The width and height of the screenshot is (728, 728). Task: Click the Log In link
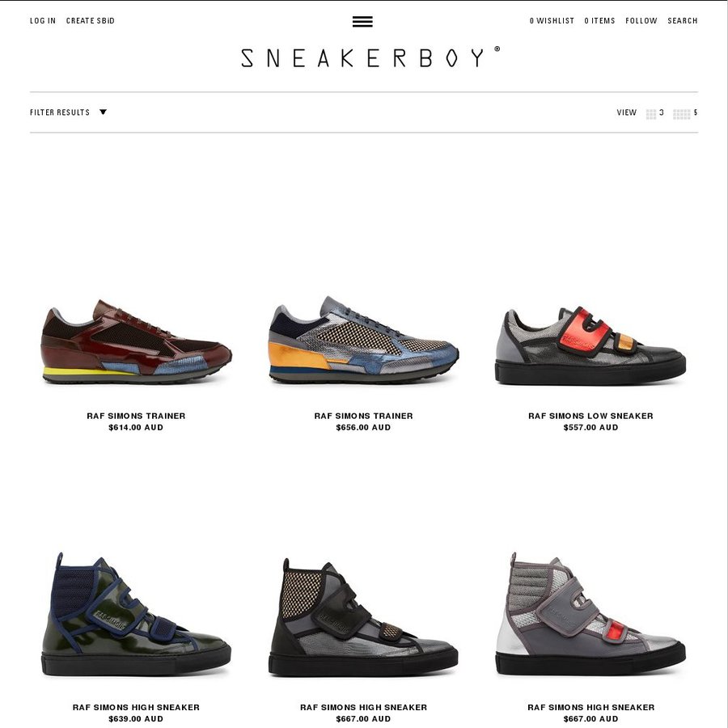point(43,21)
